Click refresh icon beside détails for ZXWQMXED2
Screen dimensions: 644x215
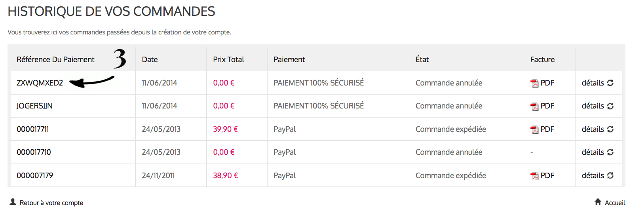click(610, 83)
